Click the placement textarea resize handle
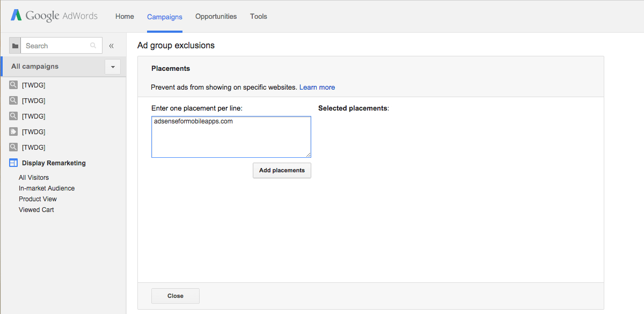Screen dimensions: 644x314 (308, 154)
